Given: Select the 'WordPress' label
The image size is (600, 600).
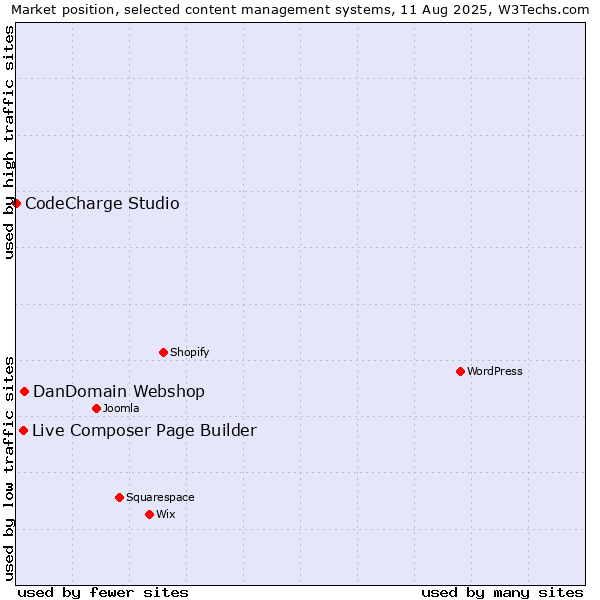Looking at the screenshot, I should point(494,371).
